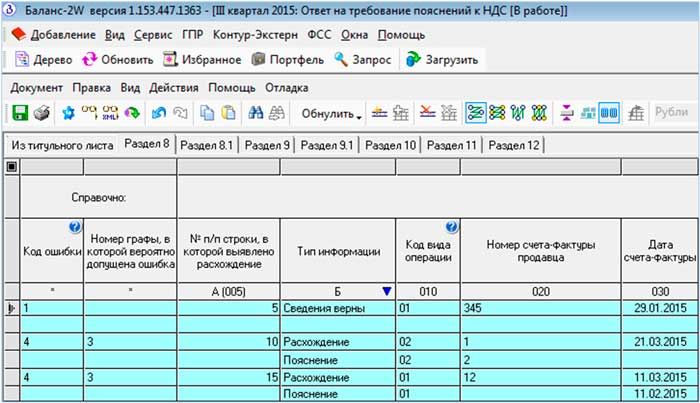Open the ФСС menu
The width and height of the screenshot is (700, 403).
point(319,35)
